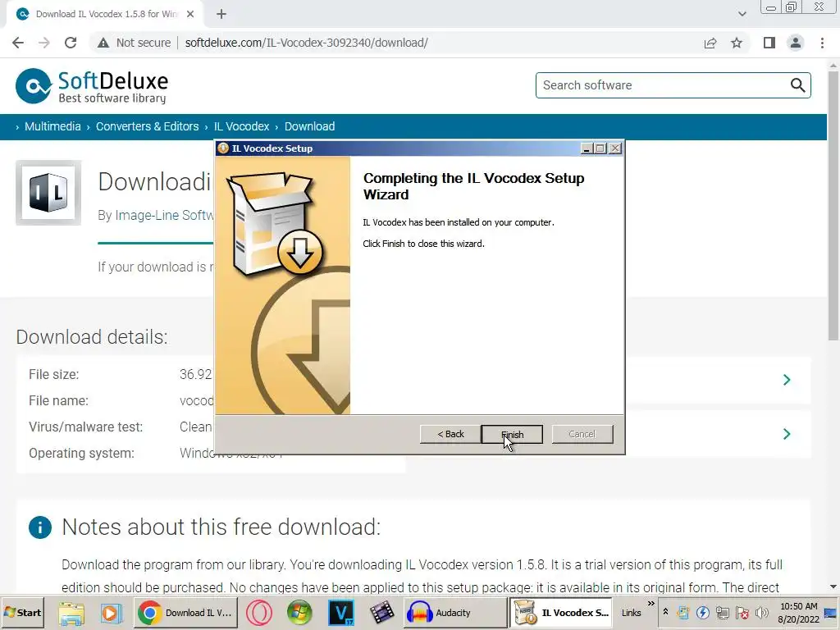Open the tab search dropdown arrow
This screenshot has width=840, height=630.
click(x=742, y=15)
